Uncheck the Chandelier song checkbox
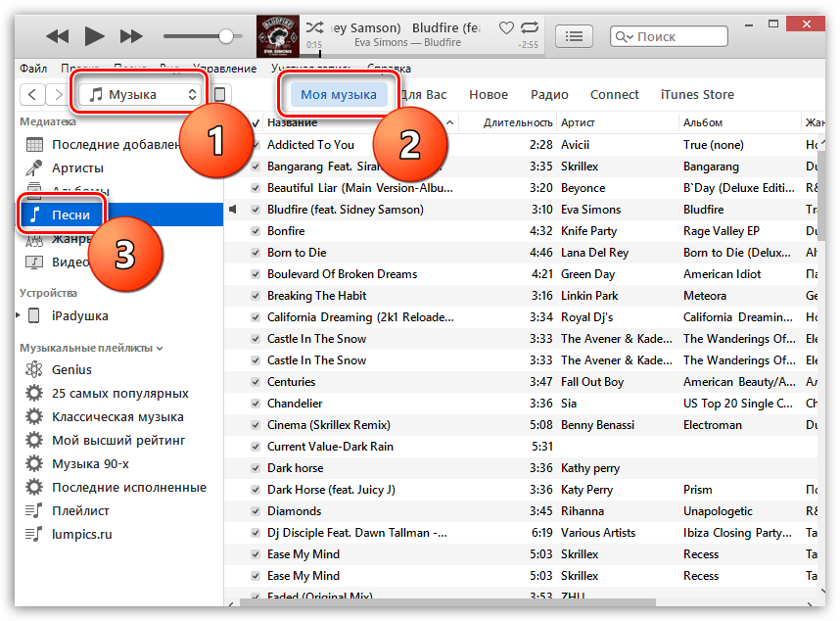 (256, 404)
